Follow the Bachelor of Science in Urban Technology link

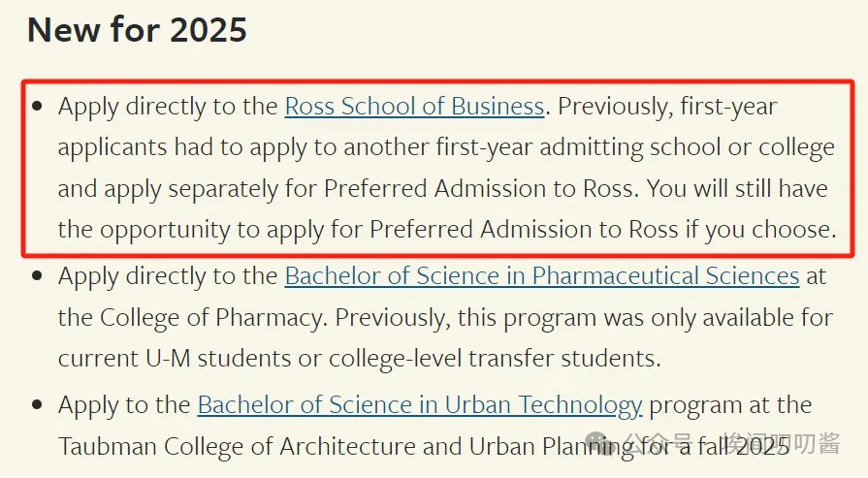coord(420,405)
